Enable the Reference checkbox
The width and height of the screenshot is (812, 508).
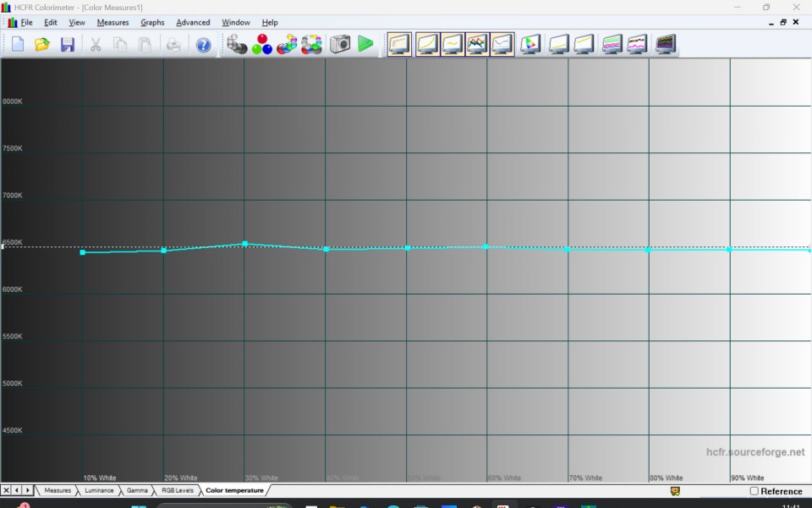[x=754, y=491]
